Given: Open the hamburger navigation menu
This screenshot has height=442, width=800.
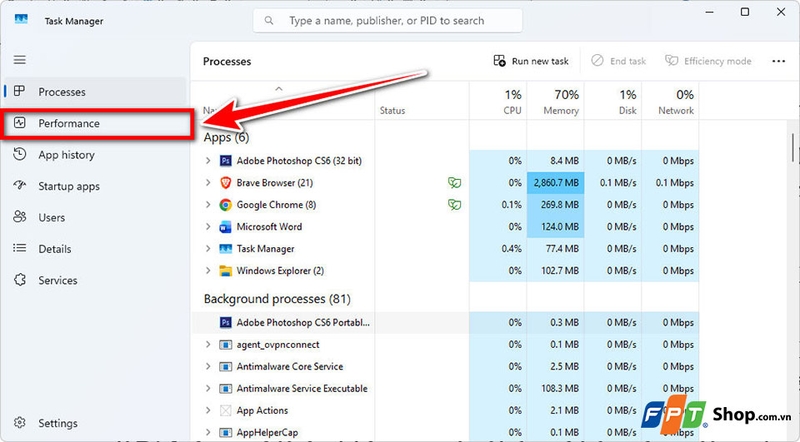Looking at the screenshot, I should click(x=19, y=60).
